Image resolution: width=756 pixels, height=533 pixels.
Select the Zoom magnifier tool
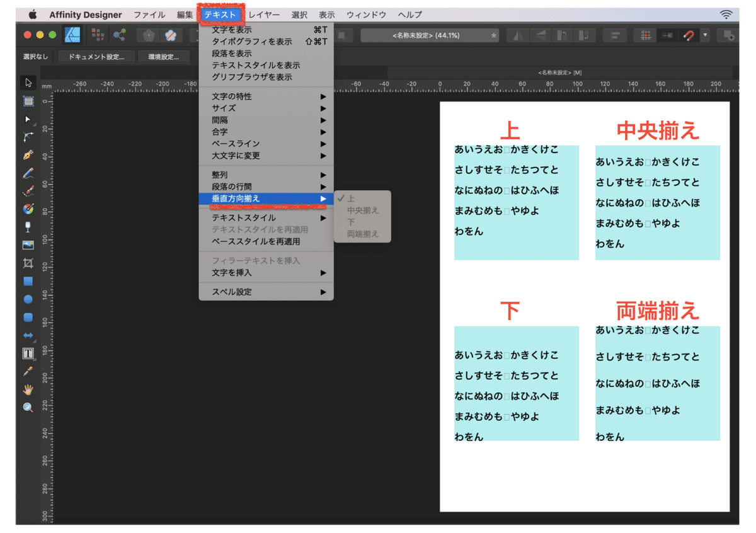tap(28, 408)
